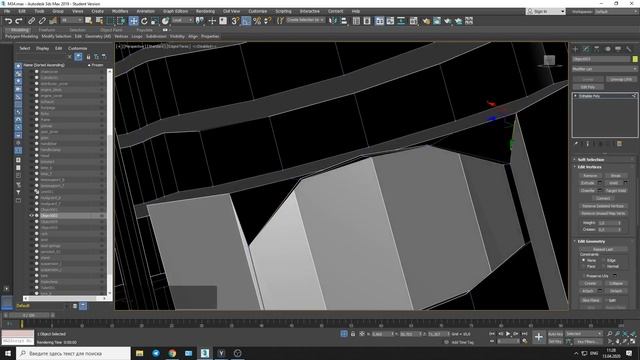The width and height of the screenshot is (640, 360).
Task: Click the Windows taskbar search box
Action: [x=73, y=353]
